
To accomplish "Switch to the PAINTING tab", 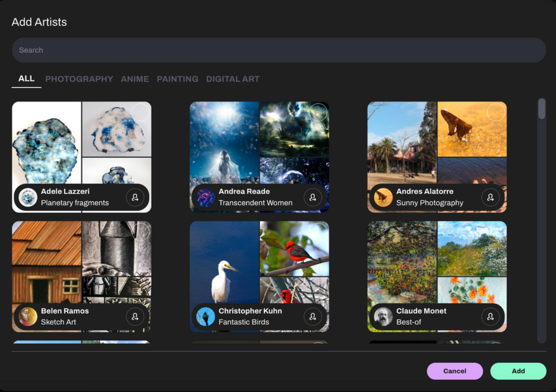I will click(x=177, y=79).
